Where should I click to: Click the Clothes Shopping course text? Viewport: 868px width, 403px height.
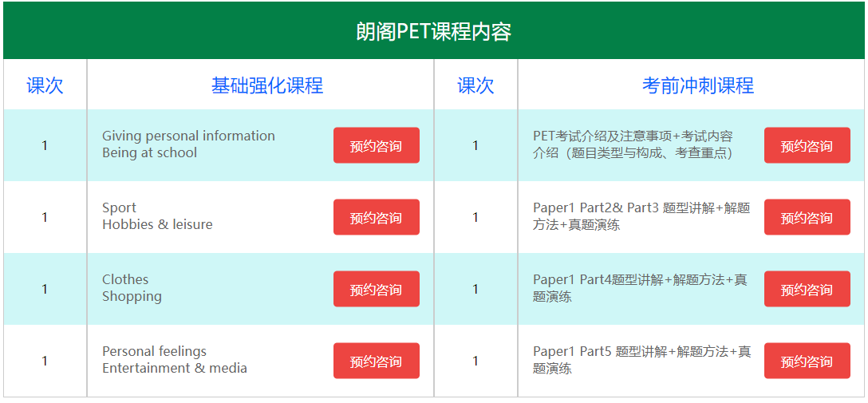pos(132,288)
